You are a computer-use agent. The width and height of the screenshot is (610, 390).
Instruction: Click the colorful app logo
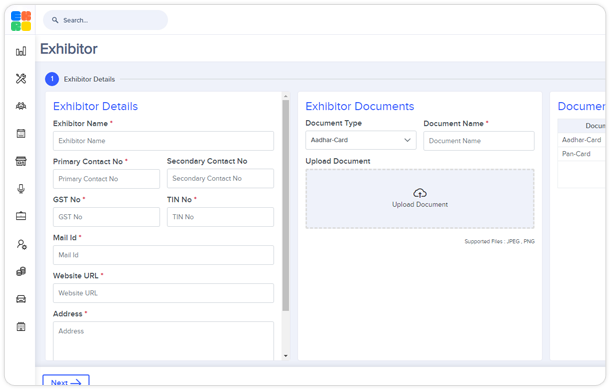[x=21, y=21]
